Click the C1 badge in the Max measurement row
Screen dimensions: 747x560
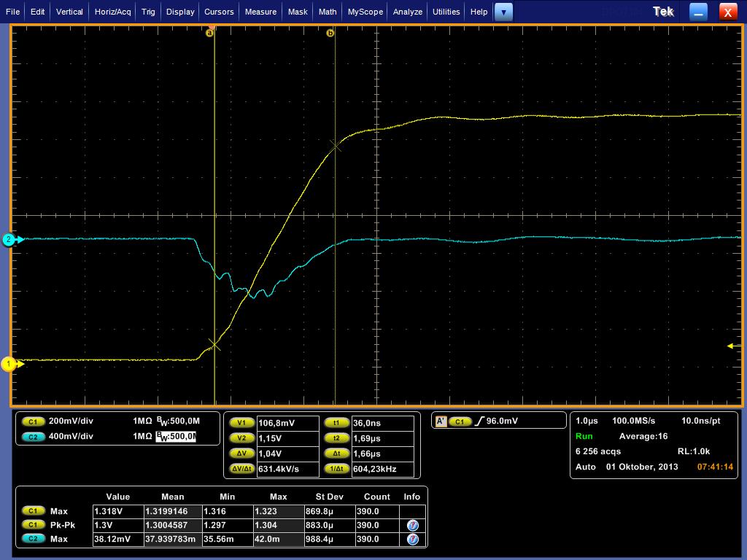[33, 511]
